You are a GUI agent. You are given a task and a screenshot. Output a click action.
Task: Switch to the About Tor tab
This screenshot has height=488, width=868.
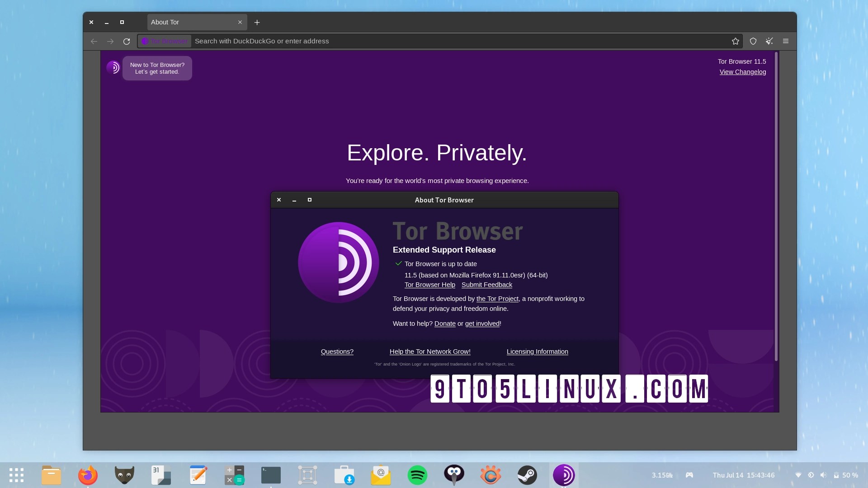point(190,22)
